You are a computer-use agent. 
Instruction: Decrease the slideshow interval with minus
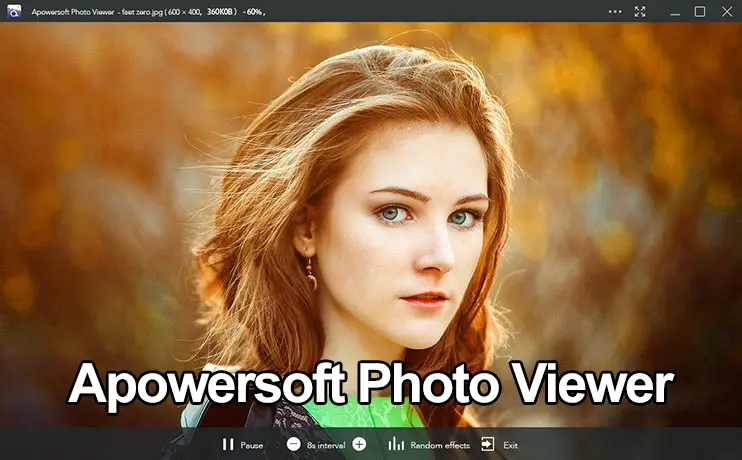click(293, 444)
